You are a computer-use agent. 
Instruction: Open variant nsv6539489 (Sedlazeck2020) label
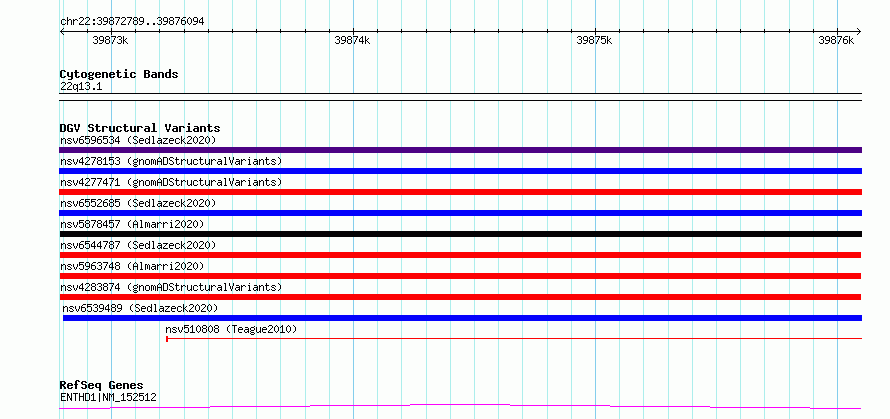click(140, 308)
